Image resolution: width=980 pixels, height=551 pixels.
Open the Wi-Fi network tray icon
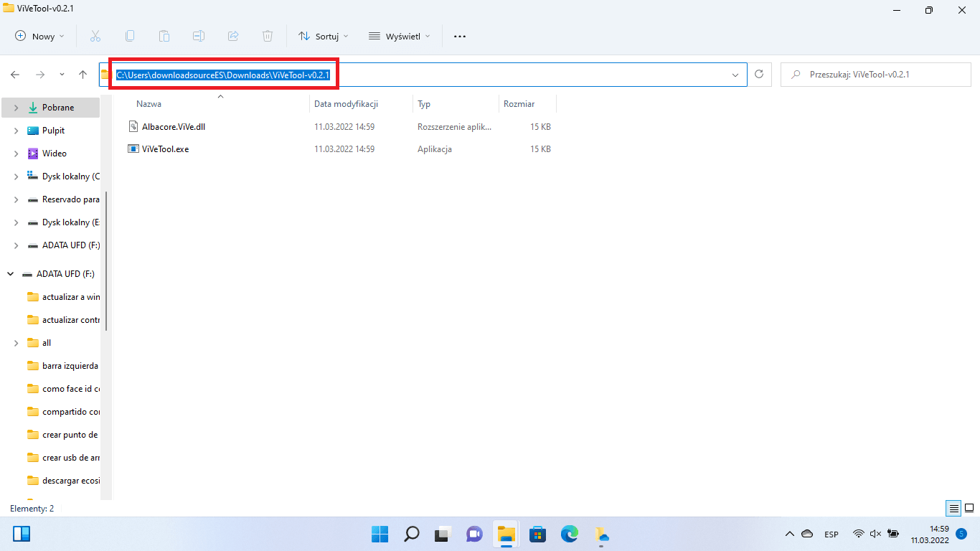[x=858, y=534]
